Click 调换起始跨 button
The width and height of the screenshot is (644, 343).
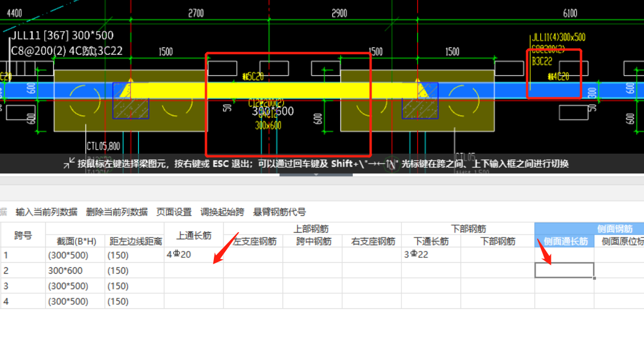coord(222,212)
